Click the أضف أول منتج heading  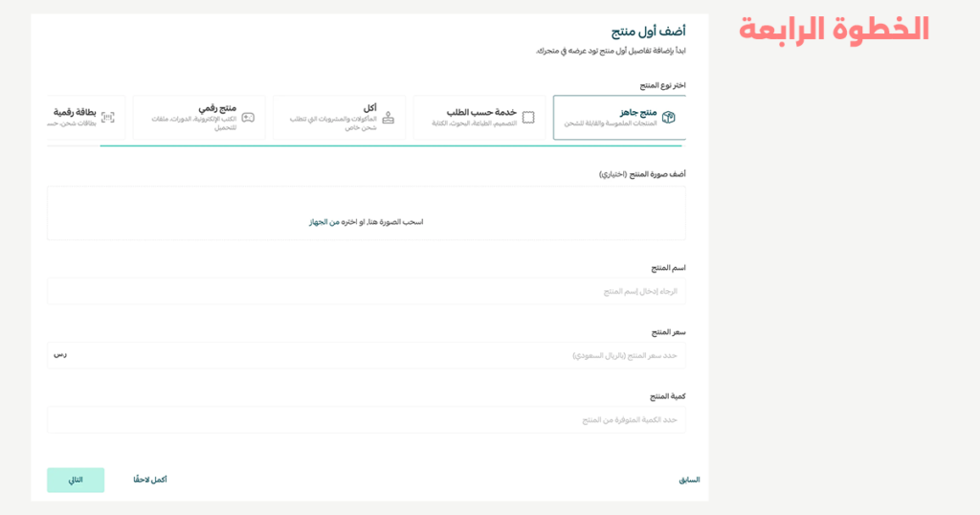[x=648, y=31]
